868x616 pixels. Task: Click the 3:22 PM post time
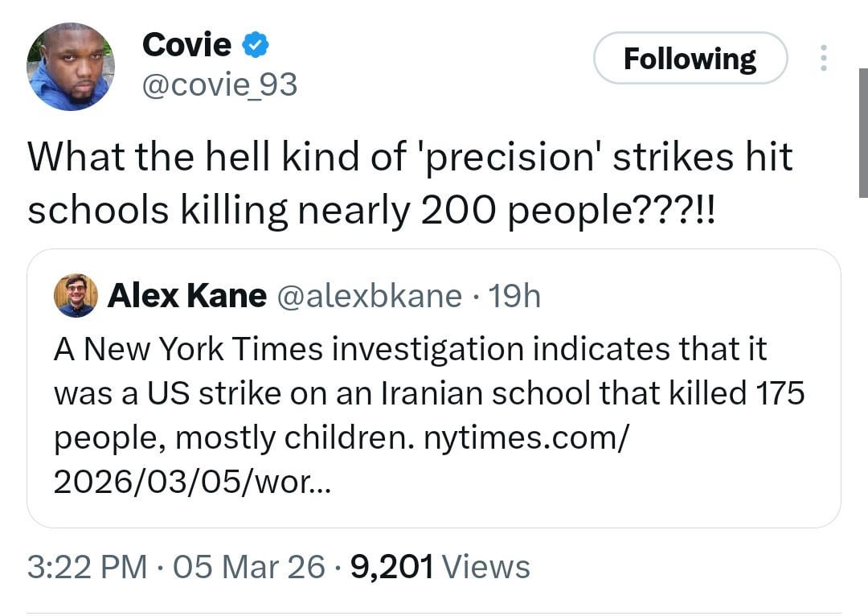click(87, 567)
